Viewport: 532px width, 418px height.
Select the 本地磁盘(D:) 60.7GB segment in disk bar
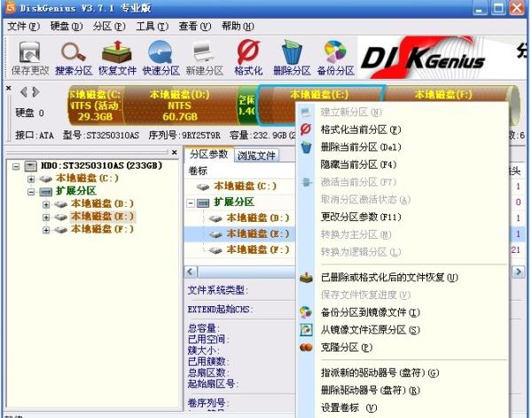[x=180, y=106]
